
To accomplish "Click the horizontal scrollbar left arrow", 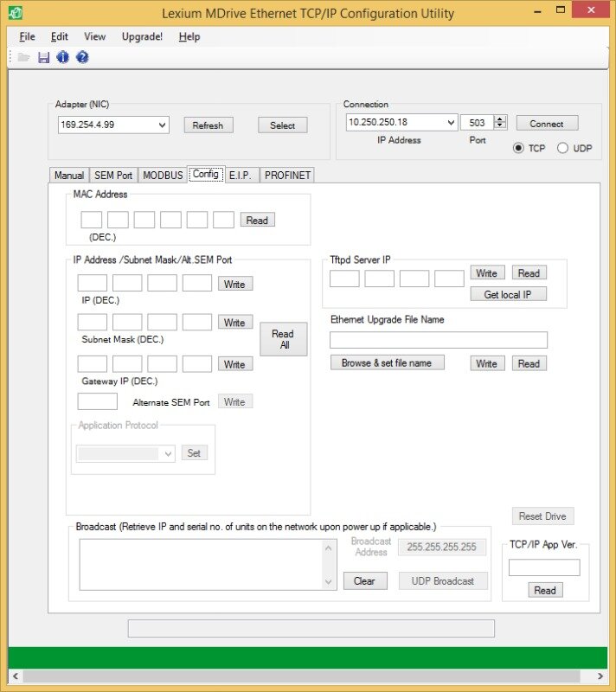I will pos(16,676).
